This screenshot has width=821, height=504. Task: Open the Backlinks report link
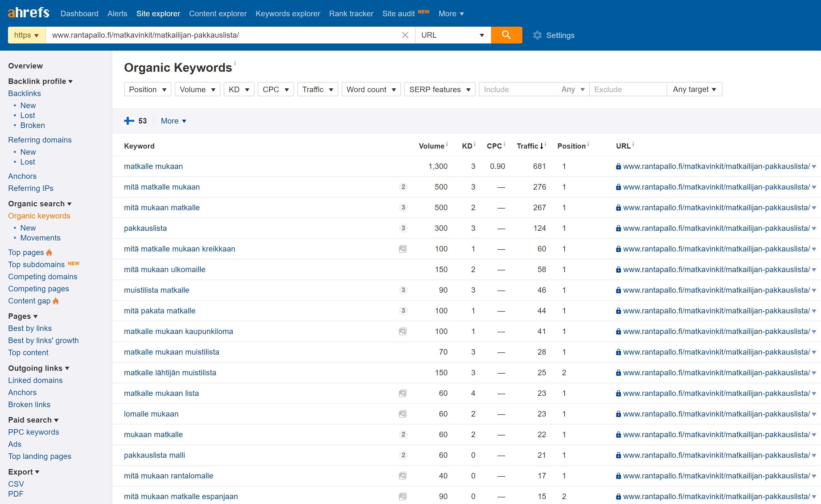(24, 93)
